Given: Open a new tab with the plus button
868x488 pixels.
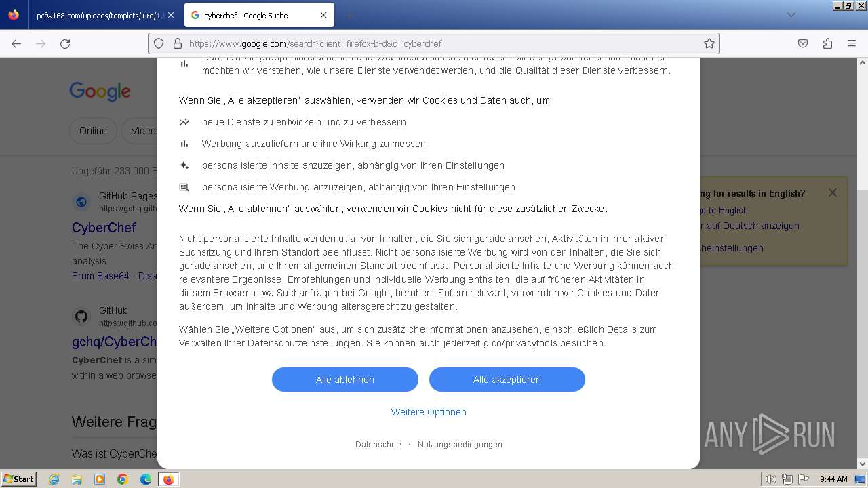Looking at the screenshot, I should (349, 15).
